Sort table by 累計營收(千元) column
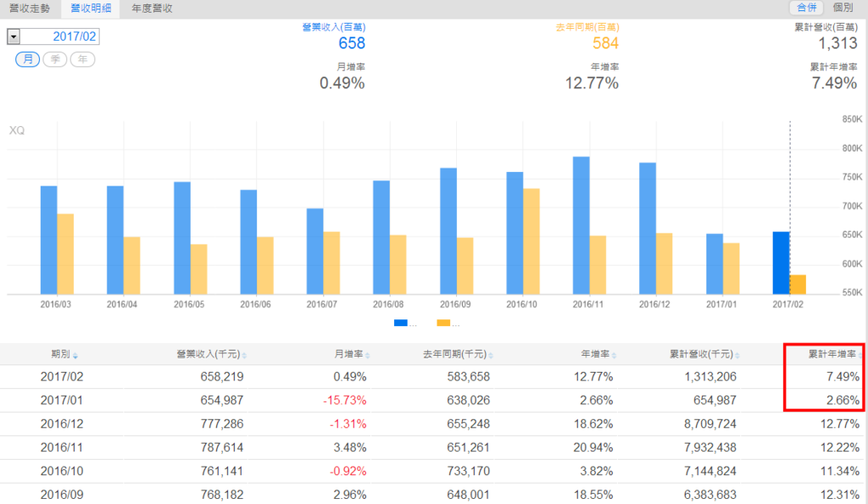 704,354
